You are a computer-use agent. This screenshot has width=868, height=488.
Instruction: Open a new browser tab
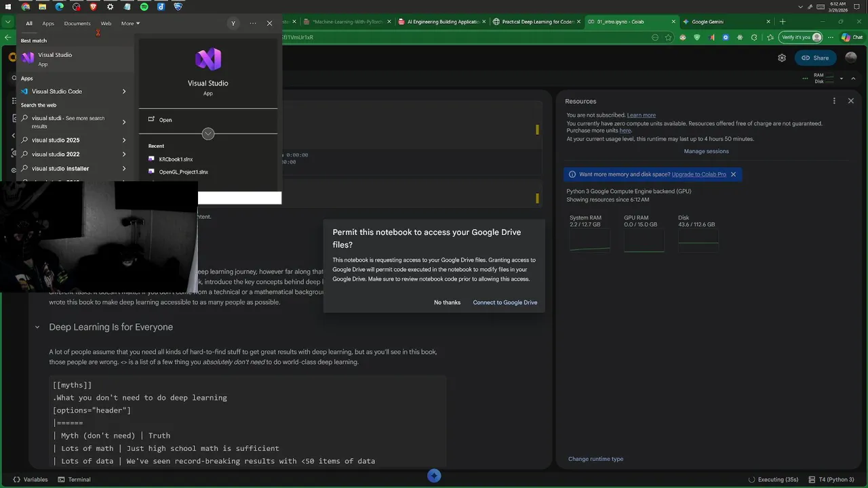(x=783, y=22)
